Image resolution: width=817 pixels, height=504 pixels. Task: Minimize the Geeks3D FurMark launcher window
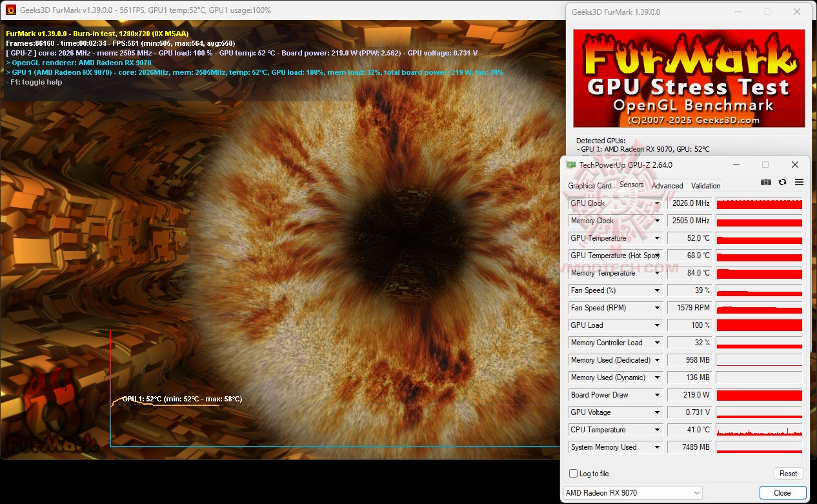point(738,12)
